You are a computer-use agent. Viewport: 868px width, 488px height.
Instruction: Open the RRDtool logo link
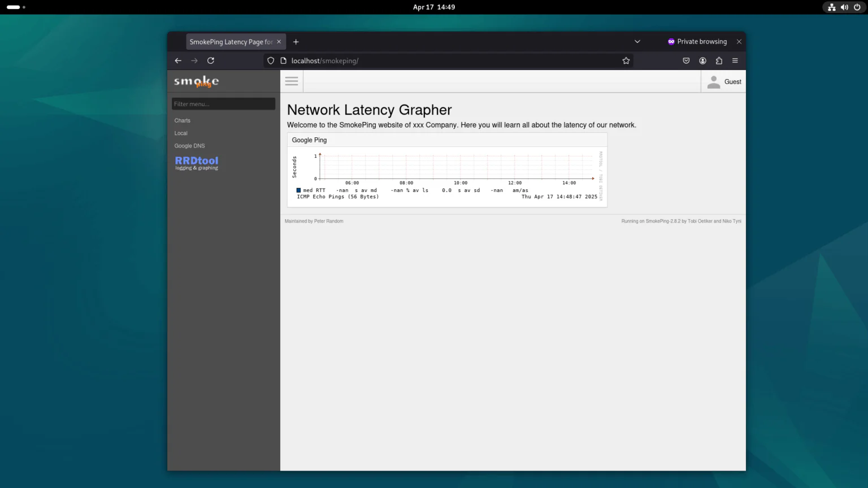click(196, 163)
